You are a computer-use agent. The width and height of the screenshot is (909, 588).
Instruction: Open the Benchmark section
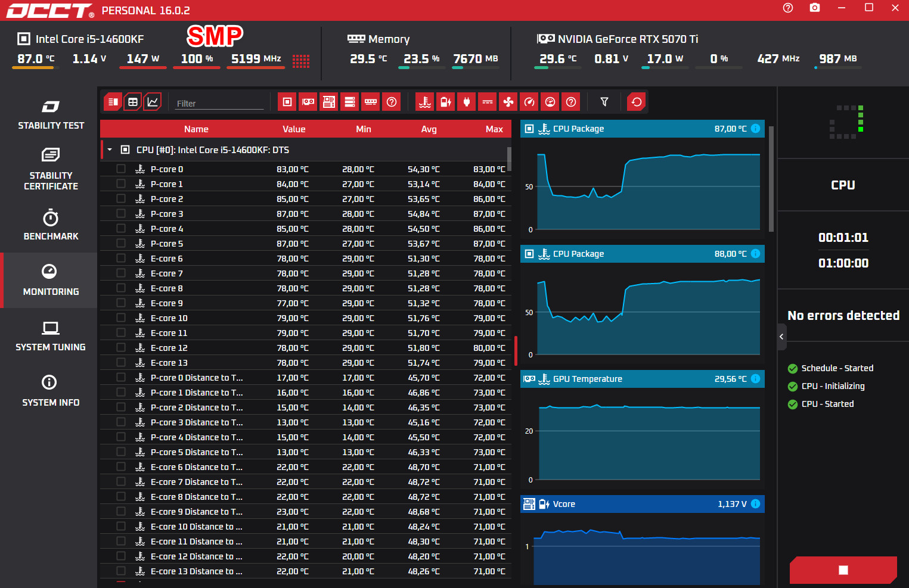click(51, 225)
